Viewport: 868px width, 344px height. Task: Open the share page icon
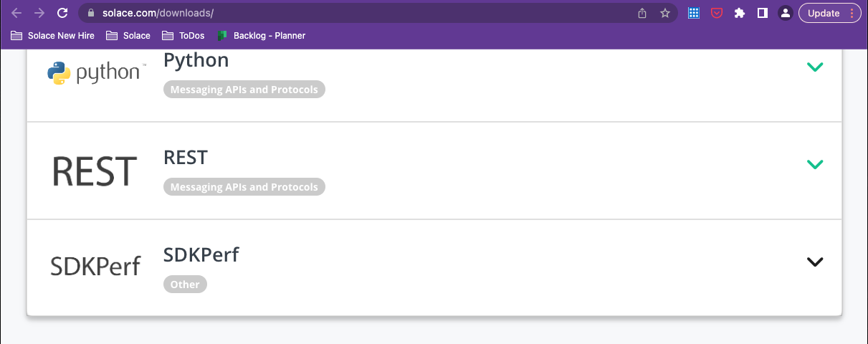pos(642,13)
